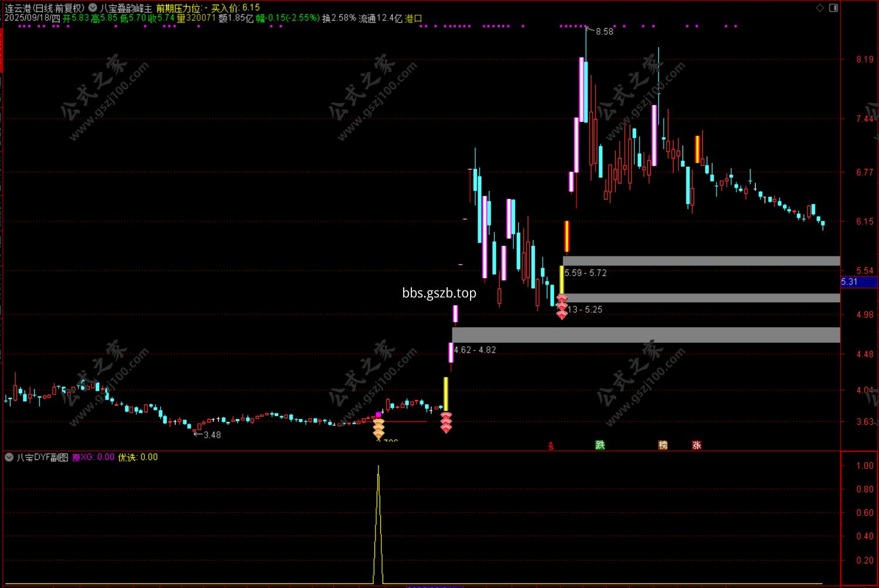Click the bbs.gszb.top text
This screenshot has height=588, width=879.
(440, 293)
